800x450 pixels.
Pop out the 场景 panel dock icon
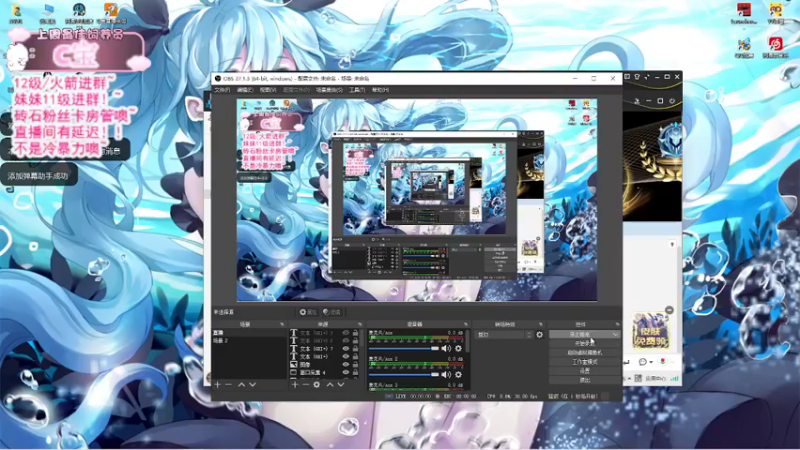click(282, 324)
